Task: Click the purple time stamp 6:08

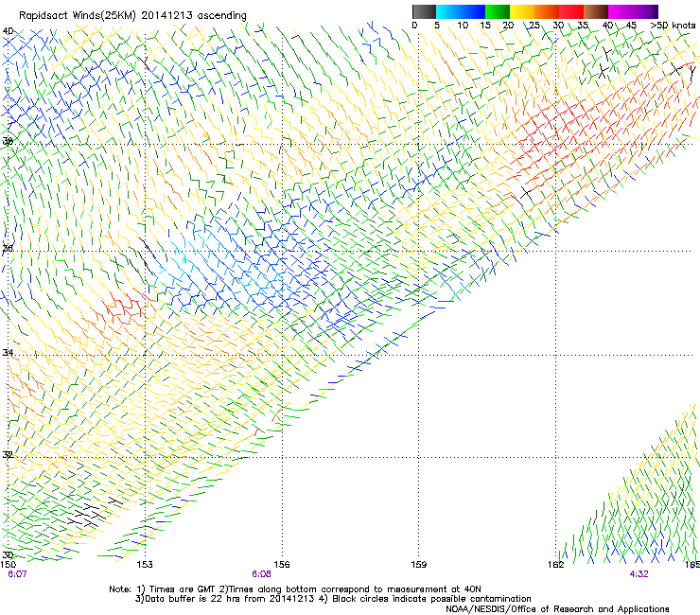Action: pyautogui.click(x=261, y=574)
